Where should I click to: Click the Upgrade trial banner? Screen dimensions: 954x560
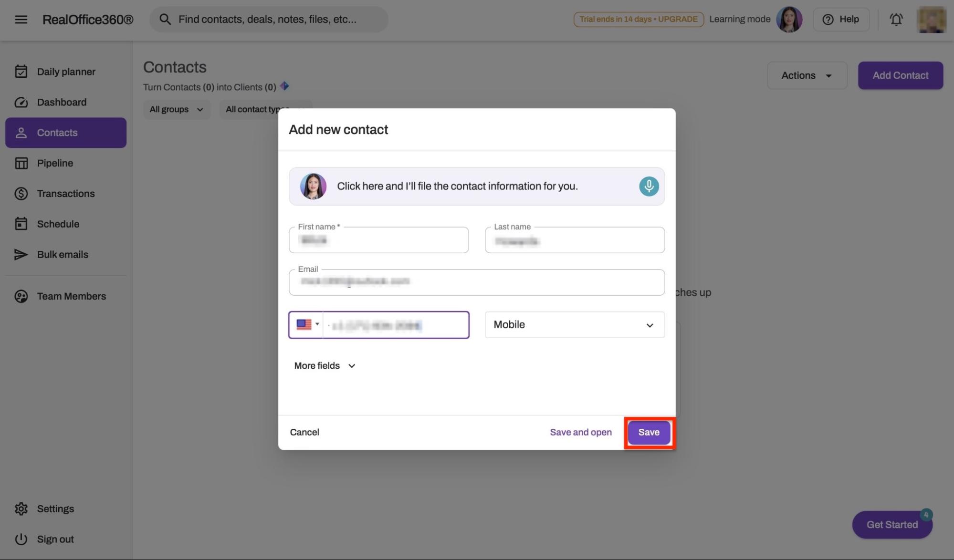638,19
